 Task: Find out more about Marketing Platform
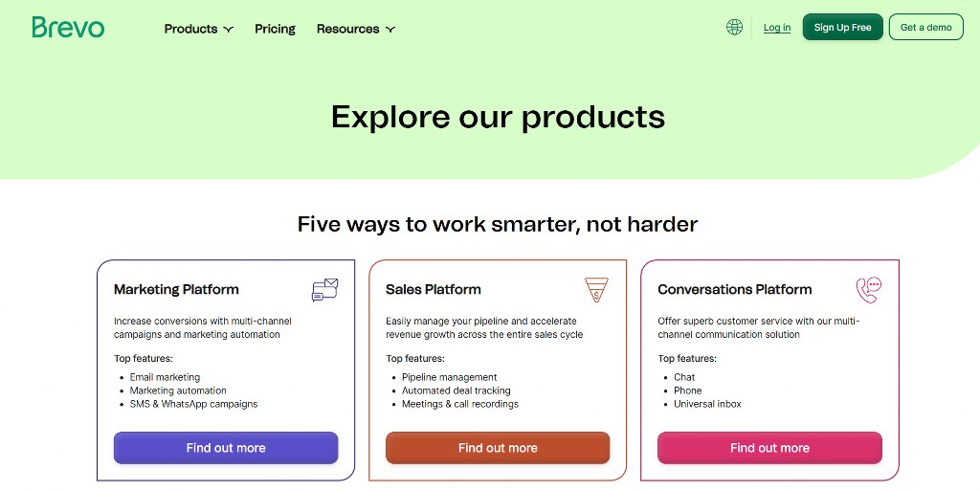click(226, 448)
